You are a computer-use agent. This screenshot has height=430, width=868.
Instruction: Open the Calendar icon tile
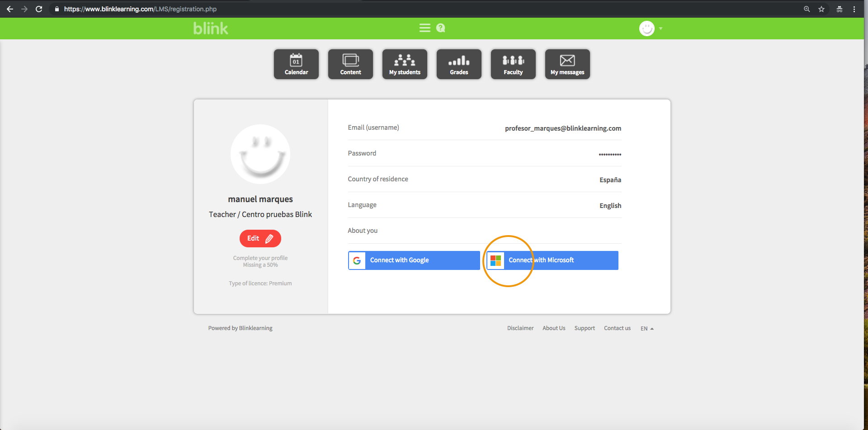point(296,64)
